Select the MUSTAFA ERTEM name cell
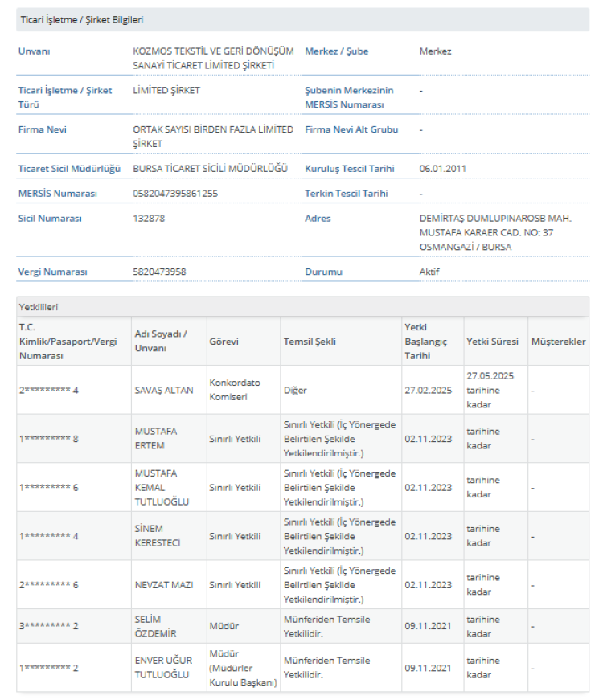The width and height of the screenshot is (603, 700). pyautogui.click(x=156, y=438)
